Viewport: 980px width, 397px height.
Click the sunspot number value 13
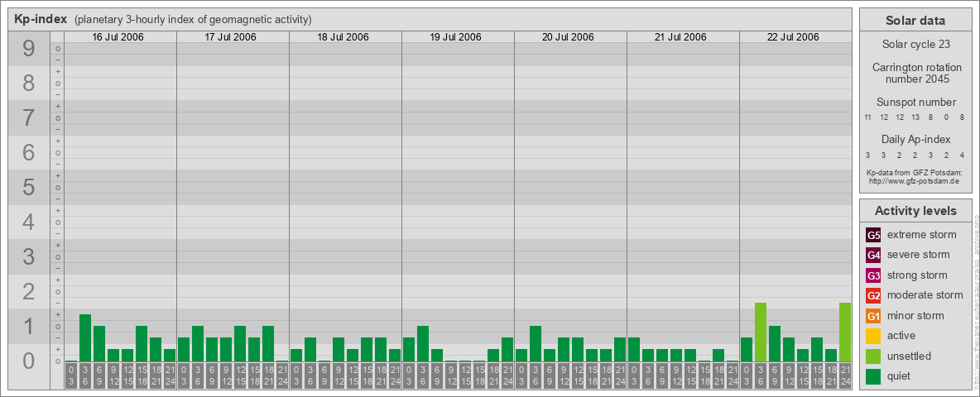pyautogui.click(x=915, y=117)
